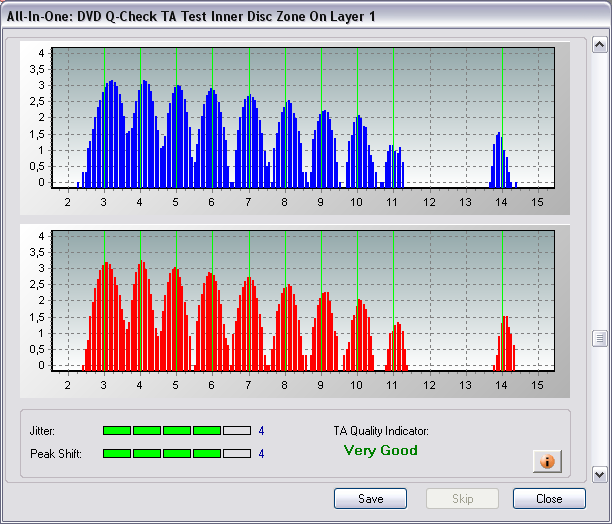Click the red 7T peak in bottom chart

click(x=249, y=324)
